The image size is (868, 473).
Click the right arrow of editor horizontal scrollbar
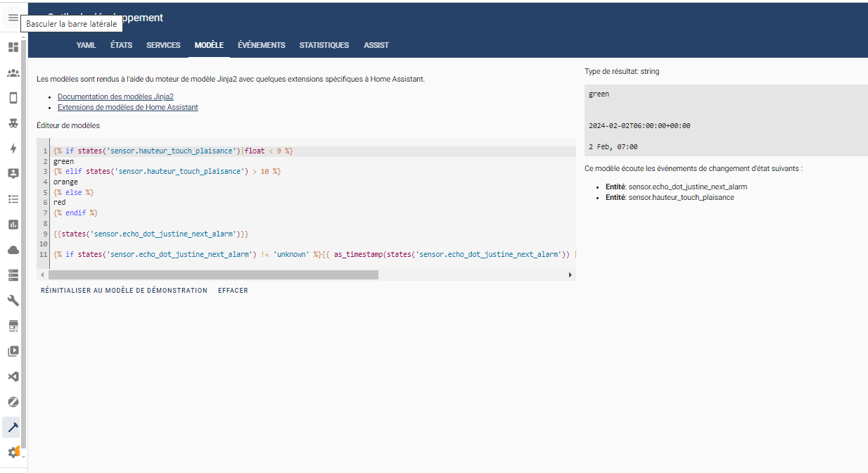[570, 275]
